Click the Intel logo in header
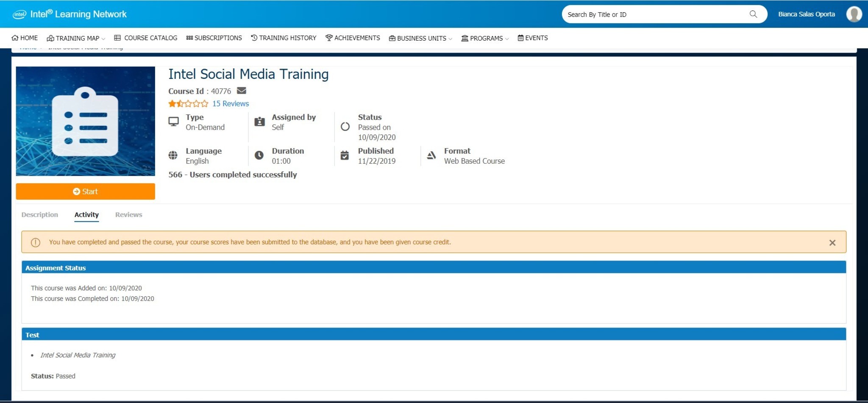The height and width of the screenshot is (403, 868). point(19,14)
